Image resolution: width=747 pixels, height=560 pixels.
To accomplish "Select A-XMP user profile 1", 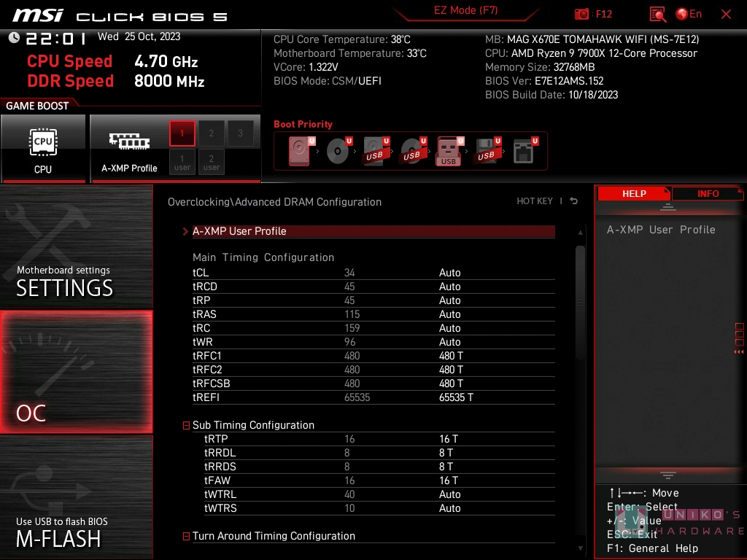I will pos(182,162).
